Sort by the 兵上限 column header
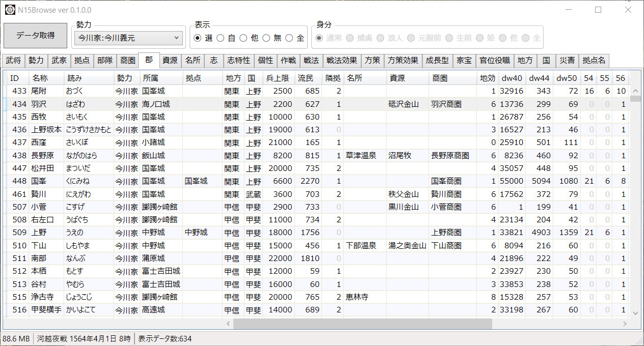 click(x=278, y=78)
